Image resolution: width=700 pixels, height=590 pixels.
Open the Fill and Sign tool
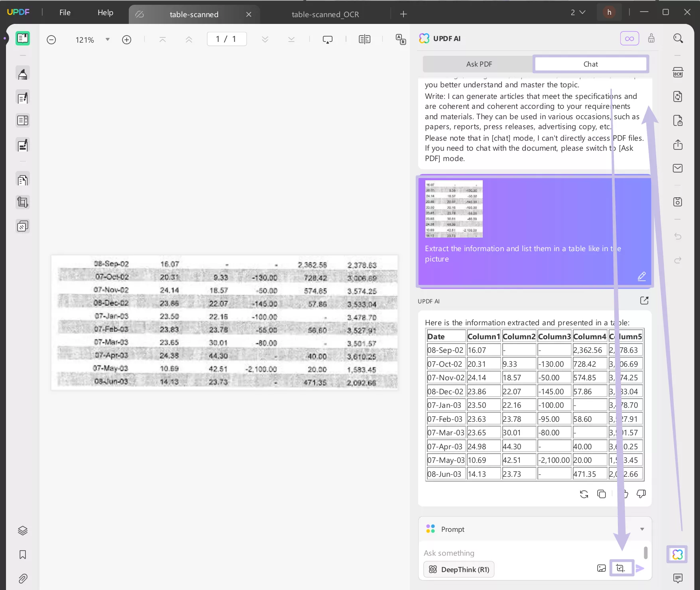tap(23, 145)
